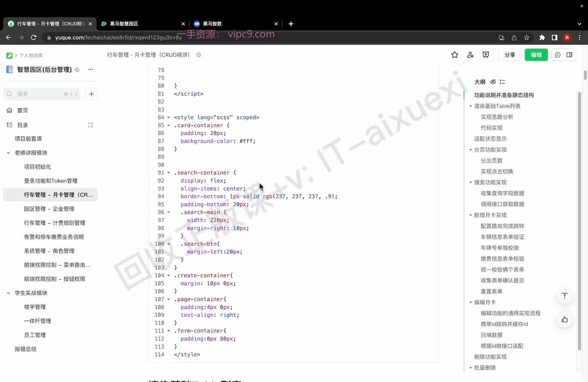Open the Chrome three-dot menu
Screen dimensions: 588x382
[580, 37]
